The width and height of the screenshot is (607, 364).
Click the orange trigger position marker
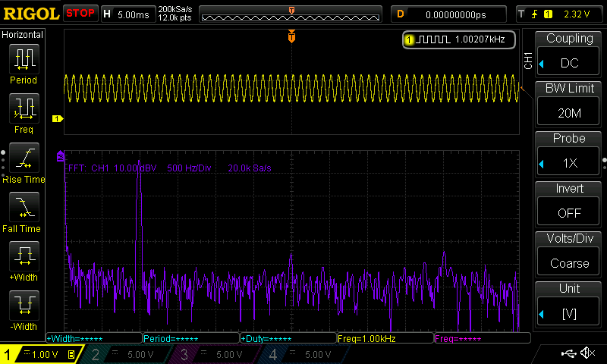291,37
